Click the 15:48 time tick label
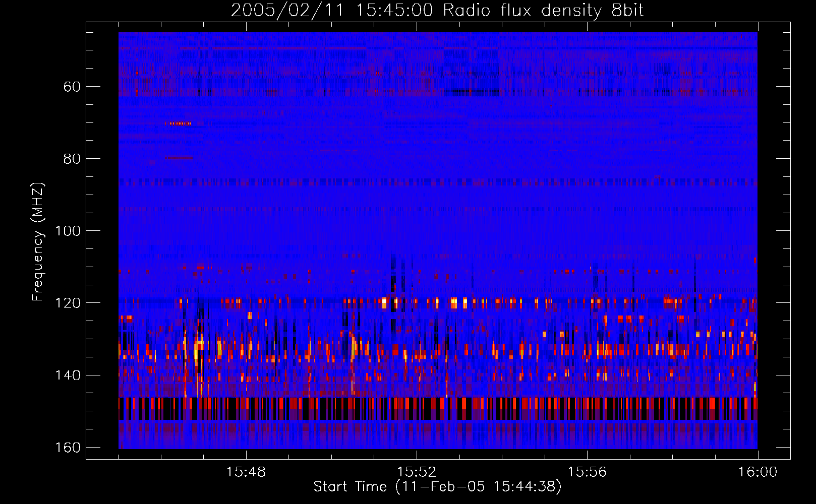 [x=246, y=472]
